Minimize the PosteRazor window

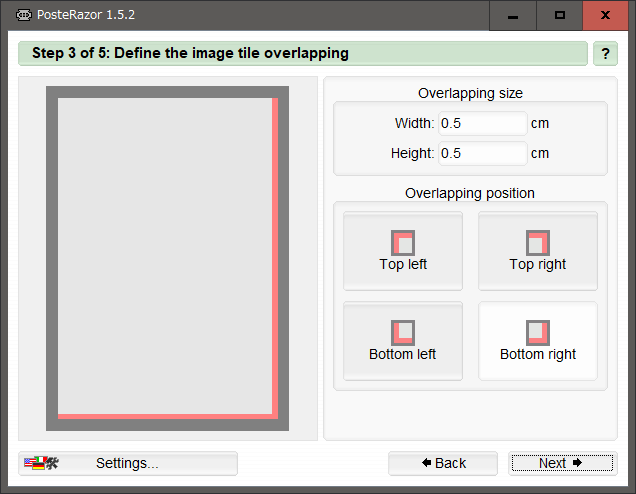[513, 15]
